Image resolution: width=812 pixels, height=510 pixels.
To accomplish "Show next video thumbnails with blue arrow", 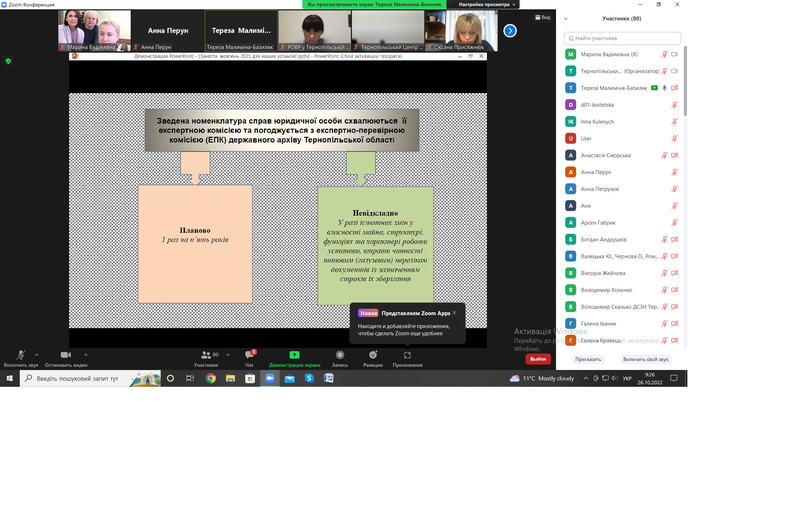I will [510, 31].
